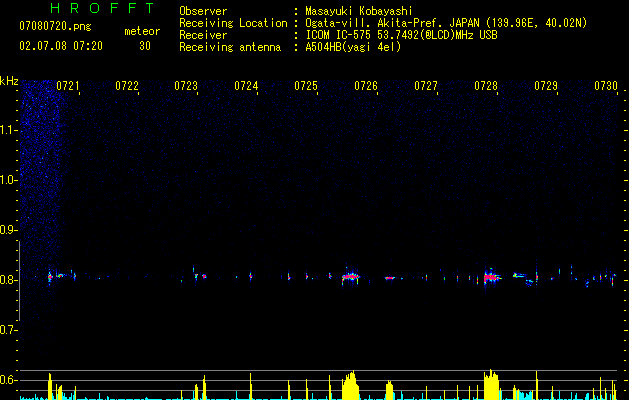629x400 pixels.
Task: Click the receiver ICOM IC-575 text
Action: [340, 35]
